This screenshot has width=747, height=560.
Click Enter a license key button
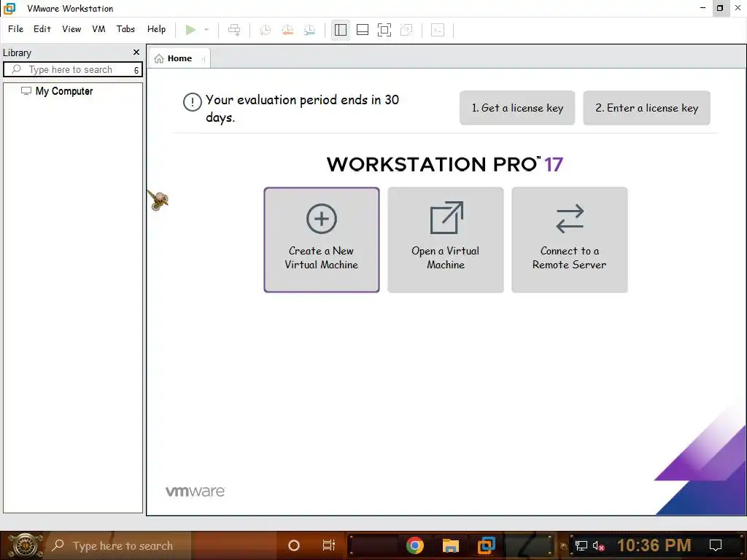(646, 108)
